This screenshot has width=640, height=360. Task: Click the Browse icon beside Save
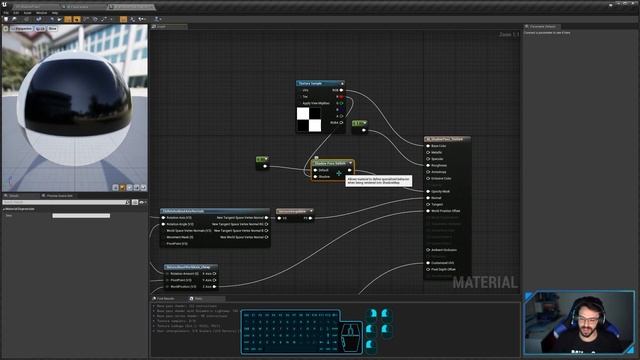click(14, 19)
